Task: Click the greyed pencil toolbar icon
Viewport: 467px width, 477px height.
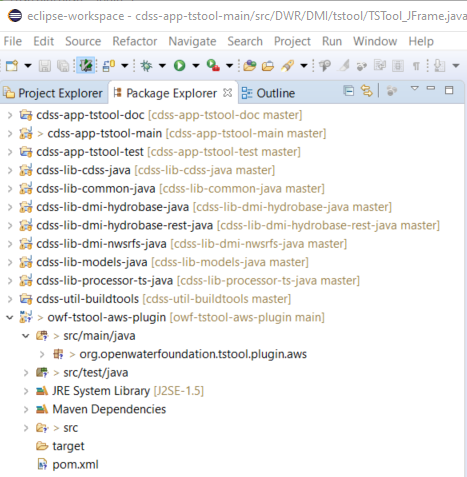Action: [x=344, y=65]
